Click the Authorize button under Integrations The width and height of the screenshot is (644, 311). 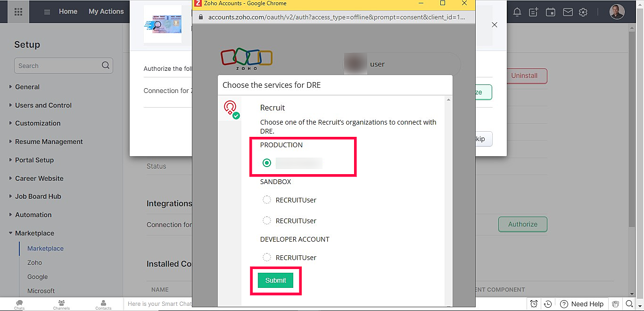(x=523, y=224)
